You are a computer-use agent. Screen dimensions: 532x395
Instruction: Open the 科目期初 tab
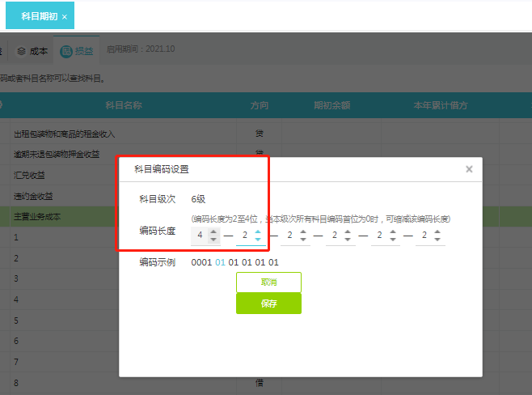pos(40,16)
